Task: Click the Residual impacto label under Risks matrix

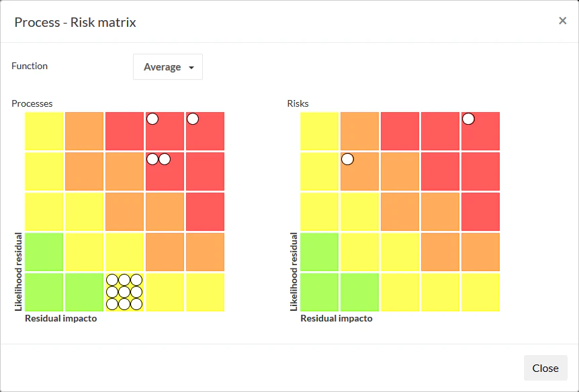Action: point(336,318)
